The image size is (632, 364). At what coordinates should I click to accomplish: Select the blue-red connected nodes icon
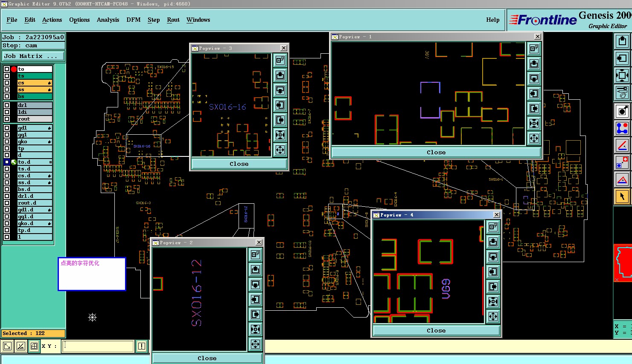tap(622, 128)
